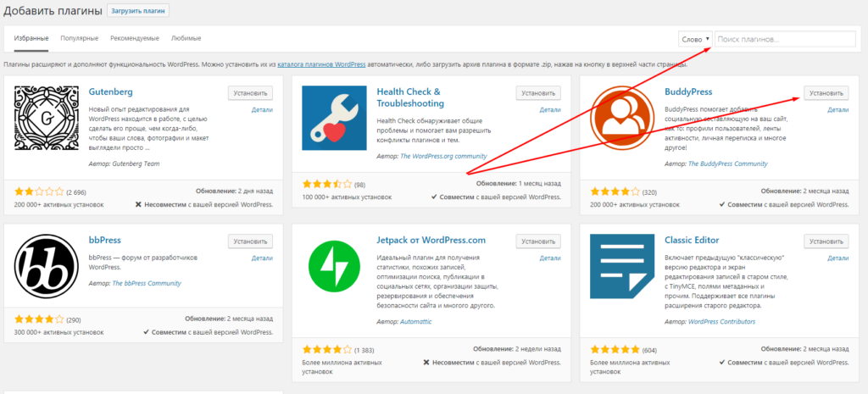Click Jetpack's (1 383) ratings count
This screenshot has width=868, height=394.
tap(364, 350)
